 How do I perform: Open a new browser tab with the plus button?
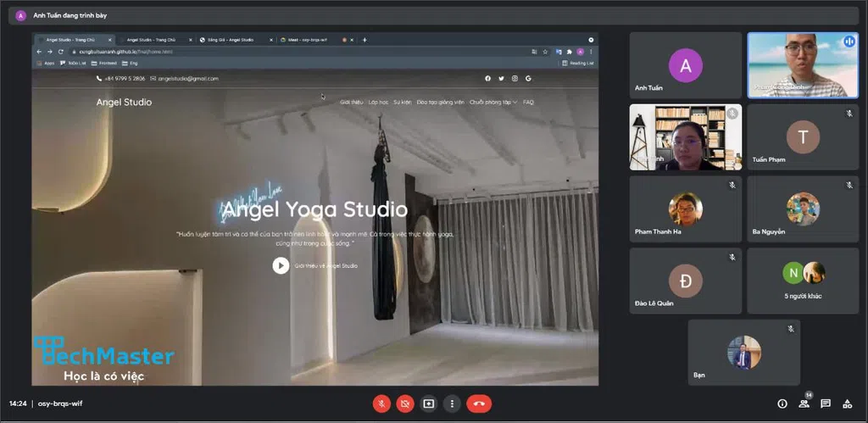coord(364,40)
